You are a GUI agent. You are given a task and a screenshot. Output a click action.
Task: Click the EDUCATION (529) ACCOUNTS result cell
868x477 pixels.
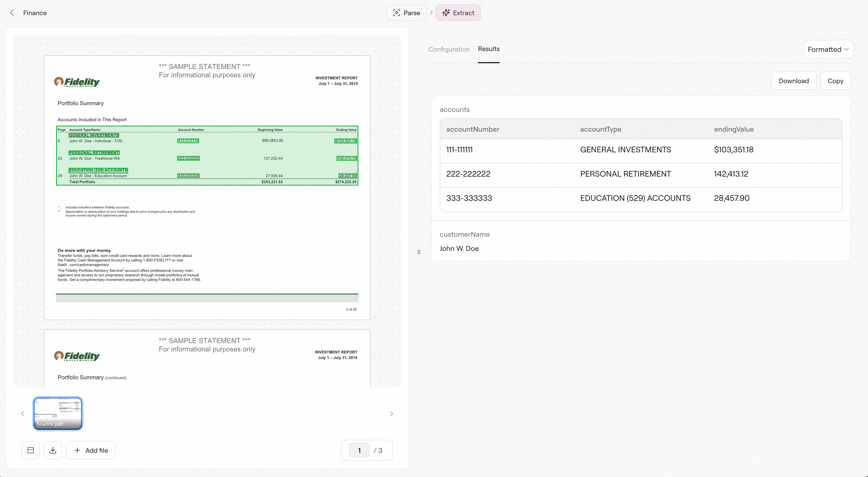635,198
